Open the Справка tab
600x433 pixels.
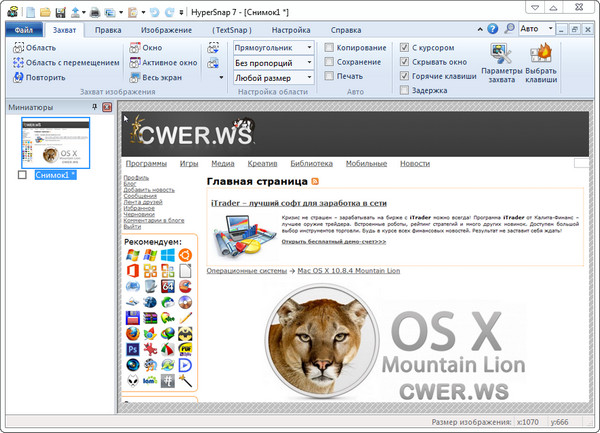pos(346,30)
